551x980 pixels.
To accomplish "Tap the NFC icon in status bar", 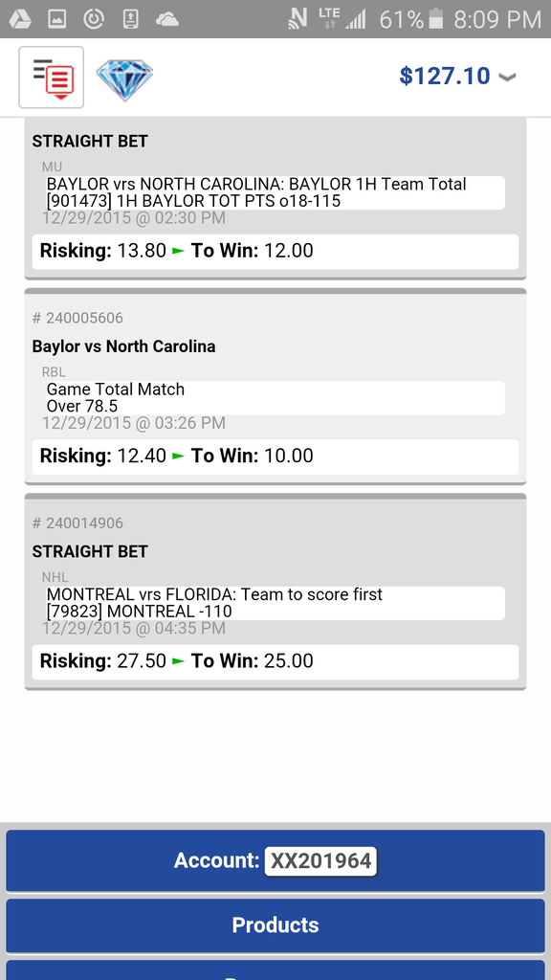I will coord(298,19).
